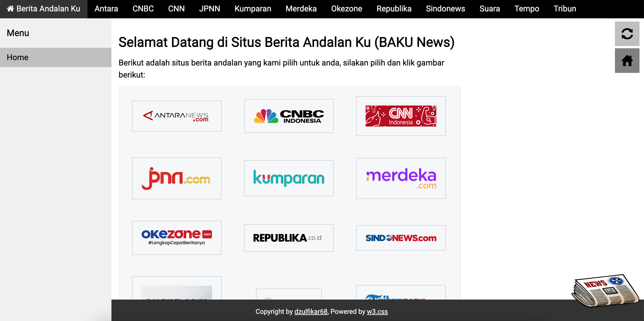Click Berita Andalan Ku home logo
644x321 pixels.
[43, 9]
